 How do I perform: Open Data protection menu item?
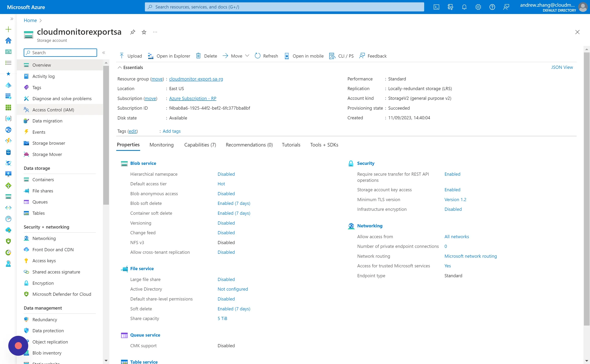(x=60, y=330)
